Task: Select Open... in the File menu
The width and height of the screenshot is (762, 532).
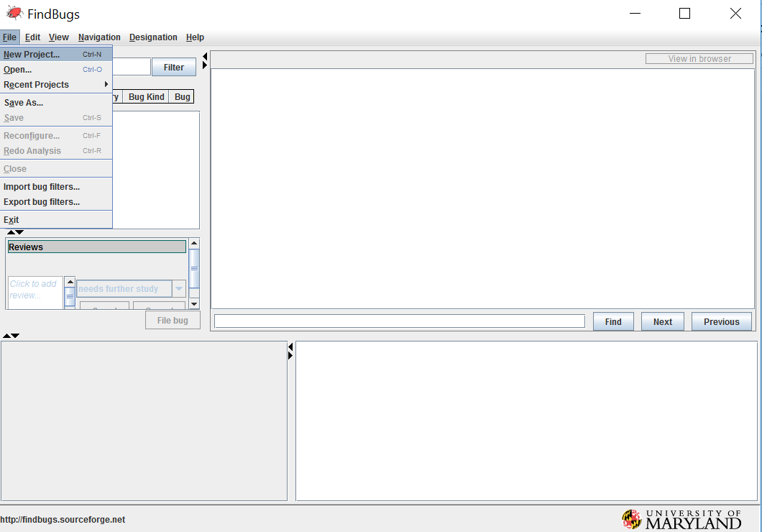Action: tap(56, 70)
